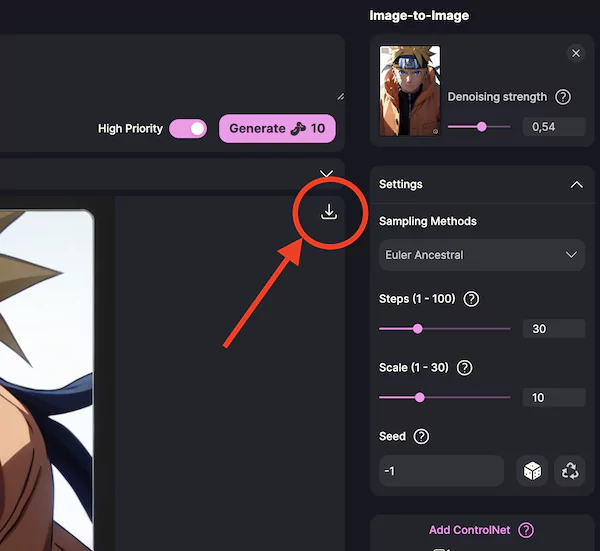
Task: Open the Euler Ancestral sampling dropdown
Action: (482, 255)
